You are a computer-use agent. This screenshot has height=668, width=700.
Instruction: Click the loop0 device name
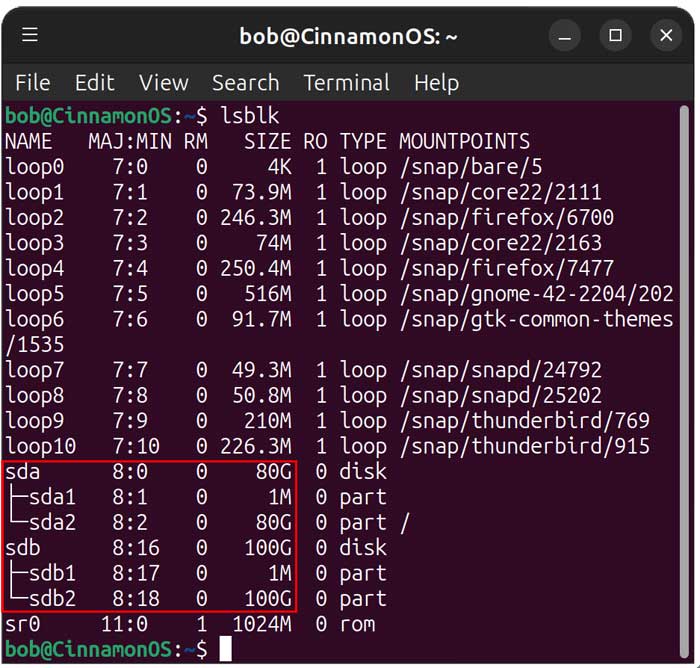(34, 167)
